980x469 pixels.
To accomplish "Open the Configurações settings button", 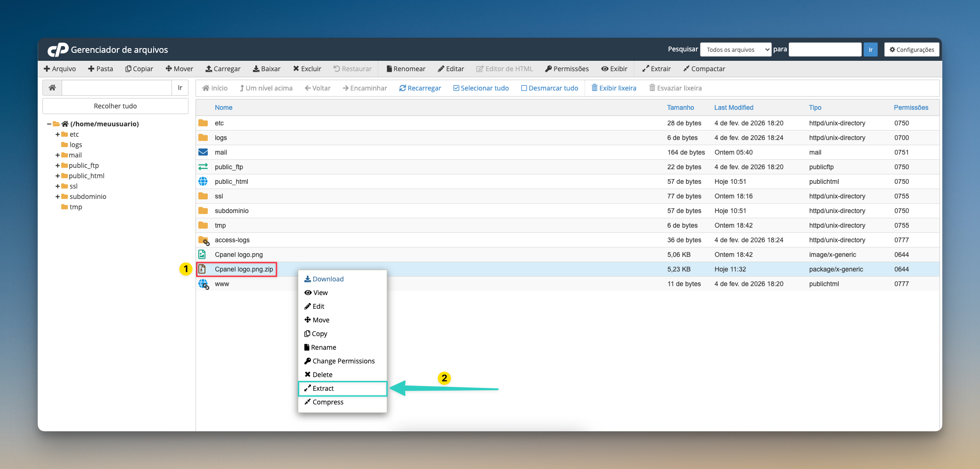I will tap(912, 49).
